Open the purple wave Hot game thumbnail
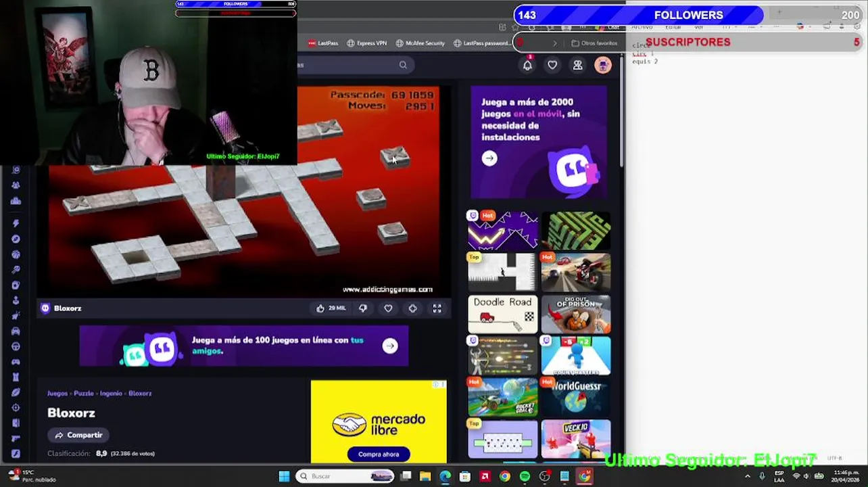 click(502, 231)
